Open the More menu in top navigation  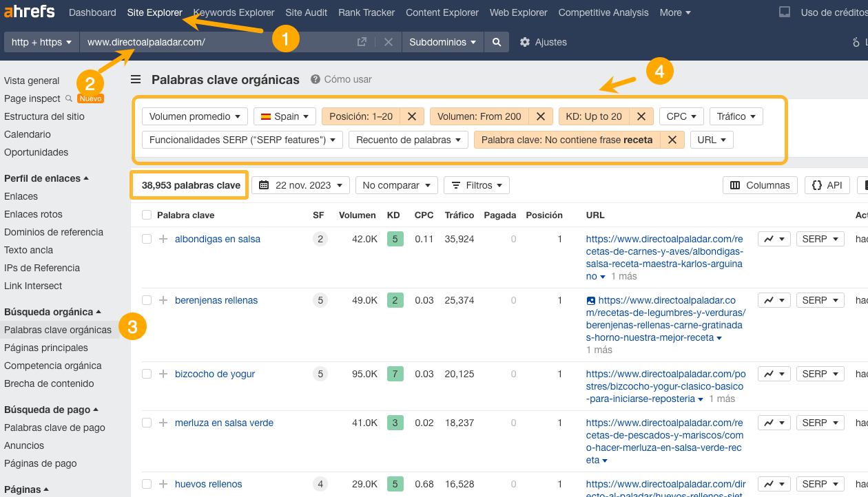(x=674, y=12)
